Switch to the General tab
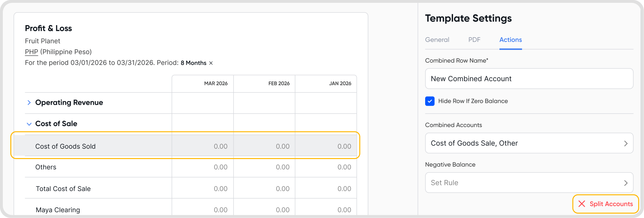644x218 pixels. [x=437, y=40]
